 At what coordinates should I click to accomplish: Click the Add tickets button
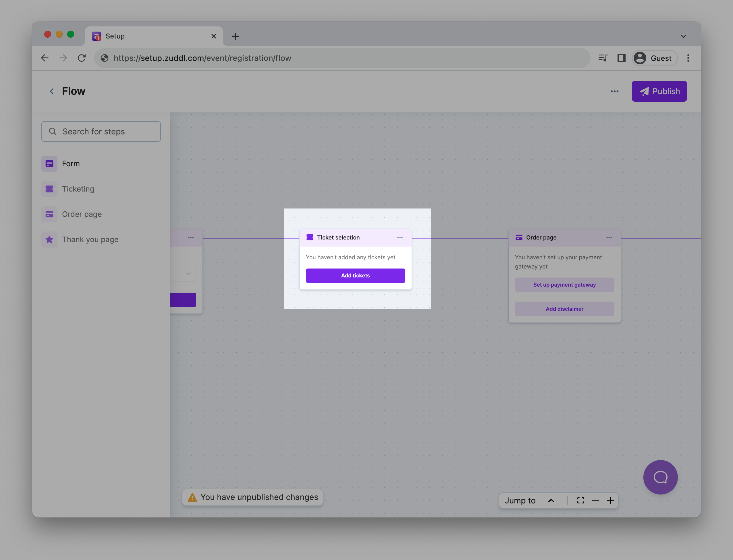(x=355, y=276)
